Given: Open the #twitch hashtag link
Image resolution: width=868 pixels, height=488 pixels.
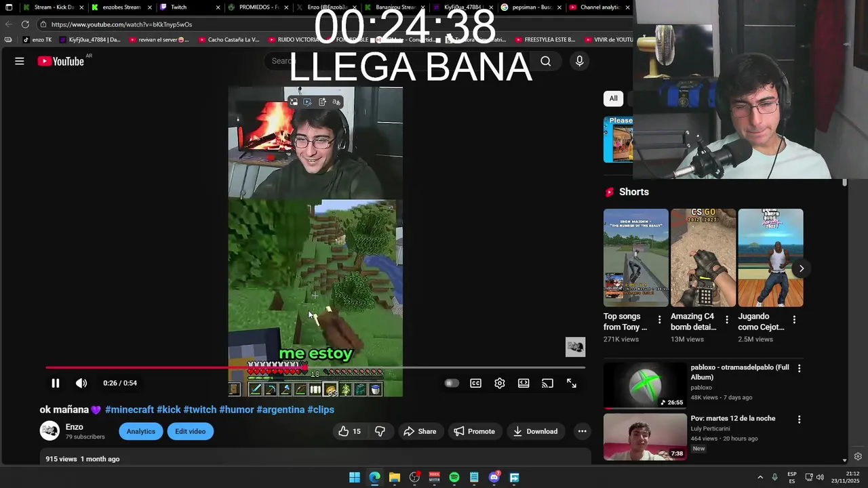Looking at the screenshot, I should click(200, 409).
